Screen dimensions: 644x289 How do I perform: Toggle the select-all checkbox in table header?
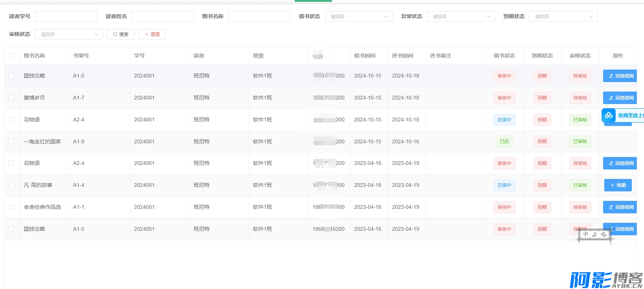point(11,56)
